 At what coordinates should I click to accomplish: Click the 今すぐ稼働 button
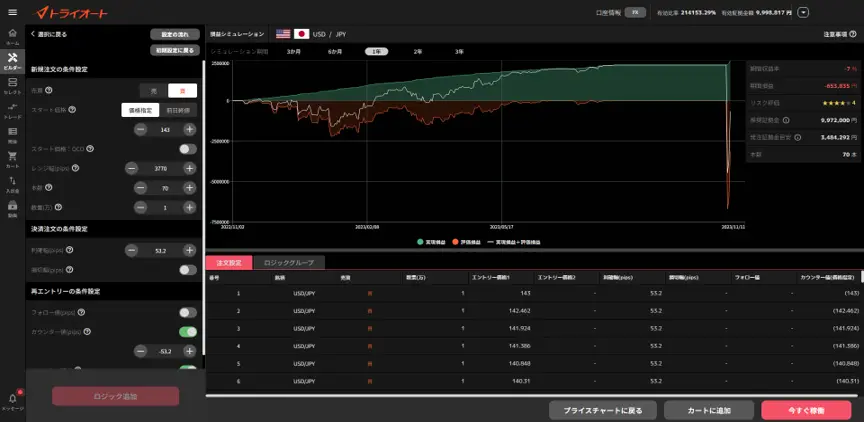click(x=806, y=410)
